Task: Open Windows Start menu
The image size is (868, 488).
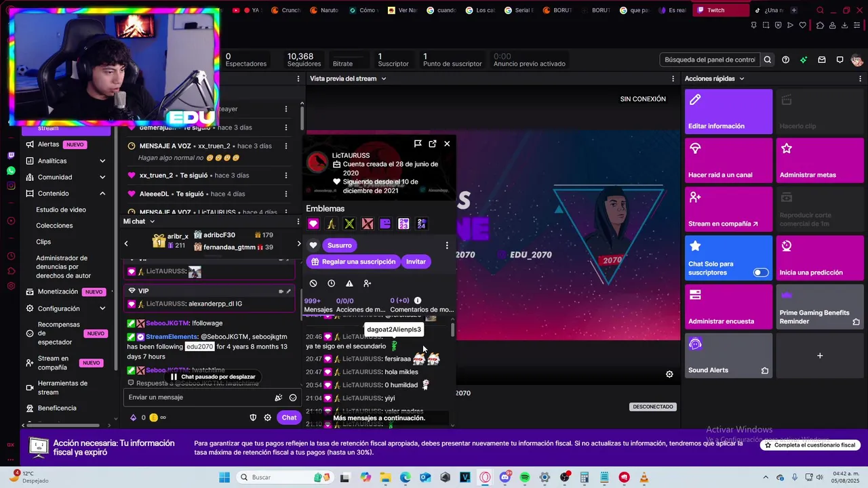Action: 224,477
